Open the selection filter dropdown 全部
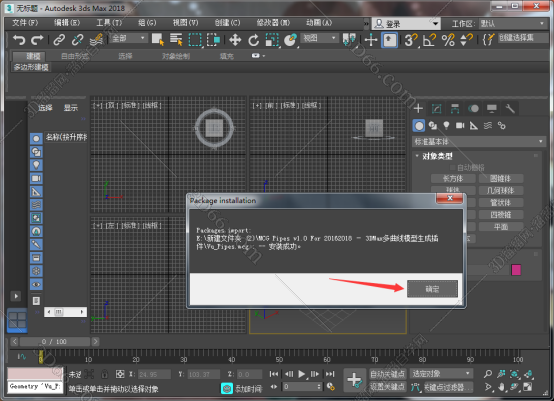The height and width of the screenshot is (401, 554). click(129, 38)
